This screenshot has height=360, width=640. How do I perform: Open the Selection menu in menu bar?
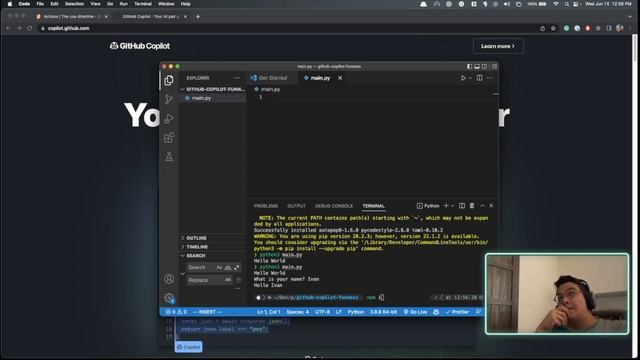[74, 4]
